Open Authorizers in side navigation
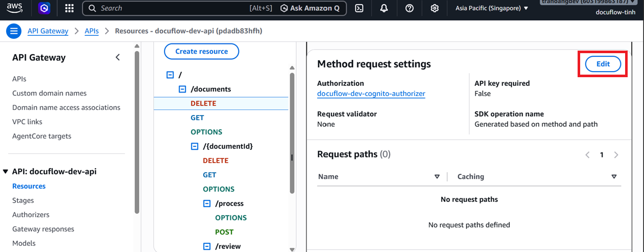Viewport: 644px width, 252px height. tap(31, 215)
